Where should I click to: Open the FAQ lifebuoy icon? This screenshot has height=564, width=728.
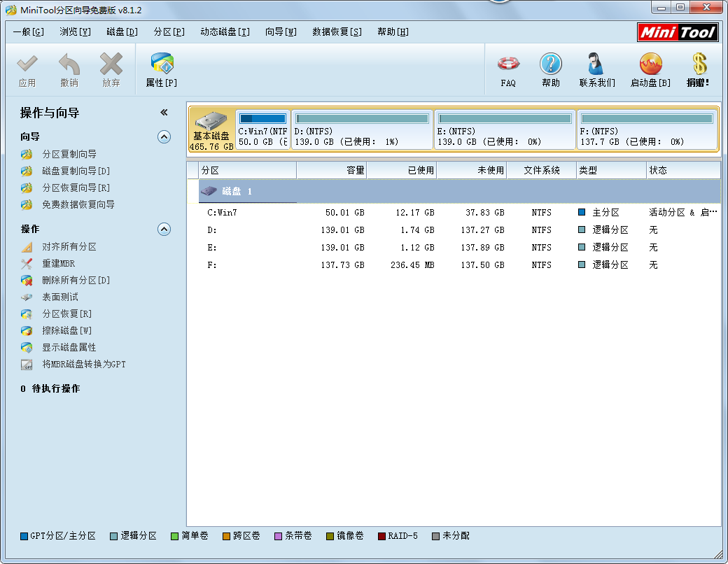[x=508, y=64]
